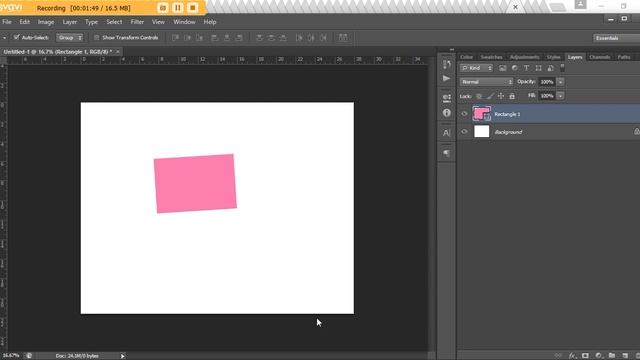Open the Image menu

tap(46, 22)
